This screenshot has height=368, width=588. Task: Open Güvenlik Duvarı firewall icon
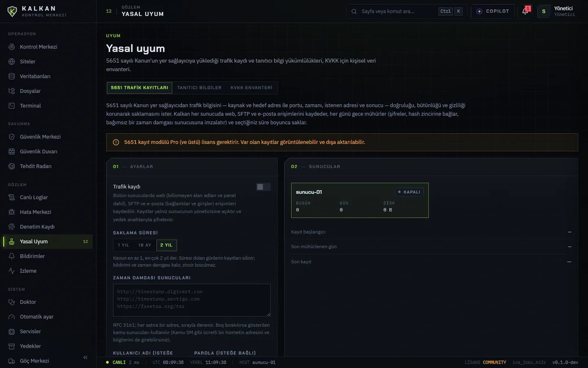coord(11,151)
